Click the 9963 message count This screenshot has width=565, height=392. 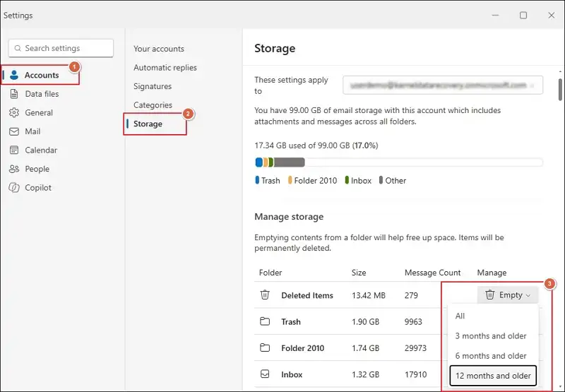click(x=413, y=322)
